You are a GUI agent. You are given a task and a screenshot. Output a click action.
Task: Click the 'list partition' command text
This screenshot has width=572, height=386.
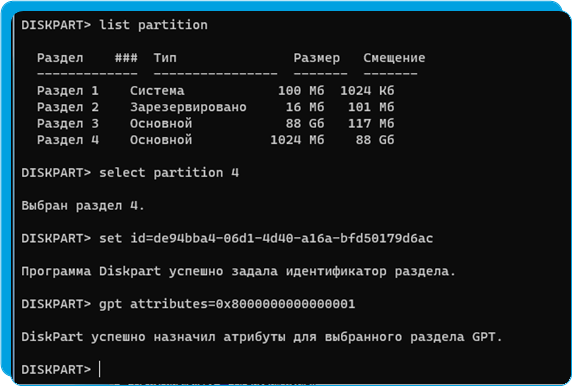[153, 25]
